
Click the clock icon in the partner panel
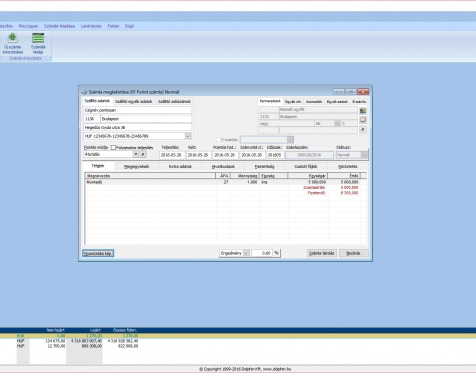click(363, 120)
